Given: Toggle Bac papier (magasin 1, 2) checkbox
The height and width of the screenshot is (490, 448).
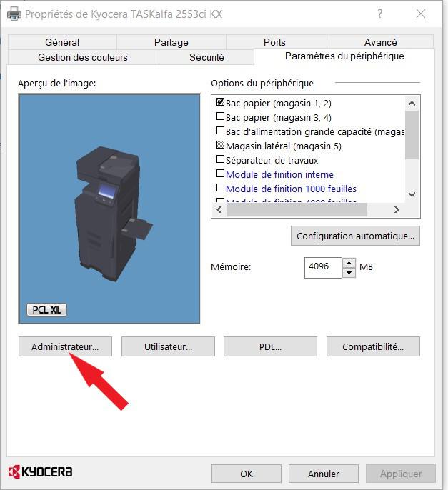Looking at the screenshot, I should point(221,103).
